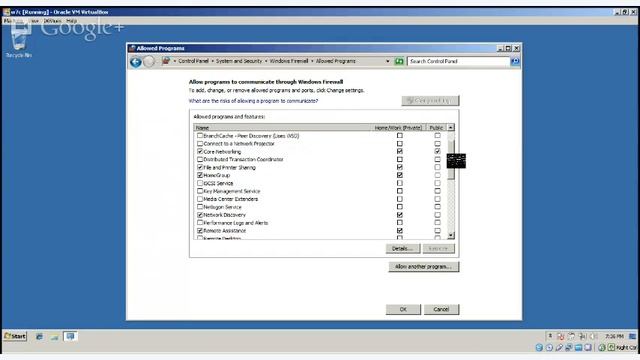Image resolution: width=640 pixels, height=360 pixels.
Task: Toggle Home/Work checkbox for File and Printer Sharing
Action: [x=400, y=167]
